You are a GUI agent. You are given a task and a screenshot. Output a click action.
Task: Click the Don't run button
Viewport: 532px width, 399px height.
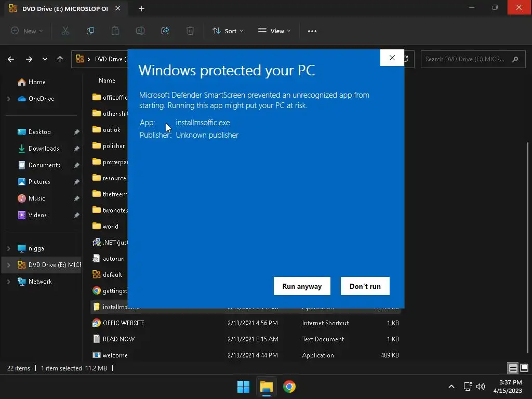coord(365,286)
